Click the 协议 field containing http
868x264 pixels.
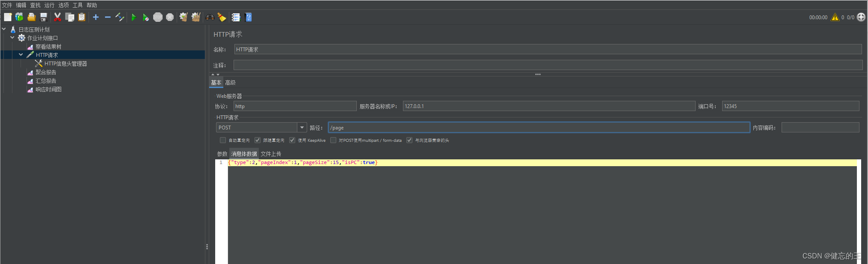295,106
